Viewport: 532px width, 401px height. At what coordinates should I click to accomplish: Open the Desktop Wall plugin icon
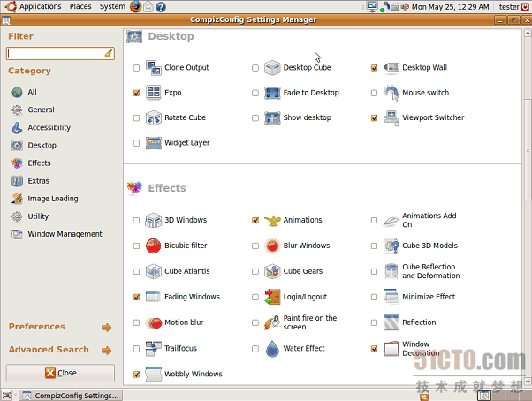click(x=391, y=68)
